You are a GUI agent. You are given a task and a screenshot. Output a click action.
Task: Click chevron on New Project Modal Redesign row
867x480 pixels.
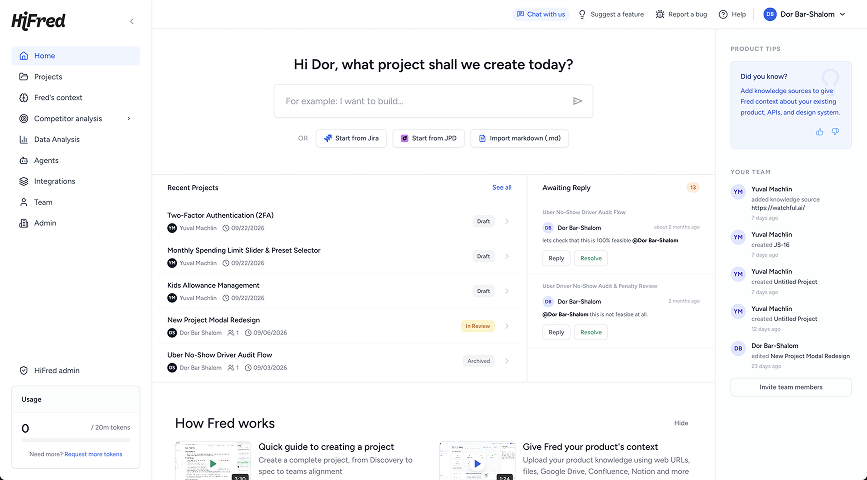click(507, 326)
